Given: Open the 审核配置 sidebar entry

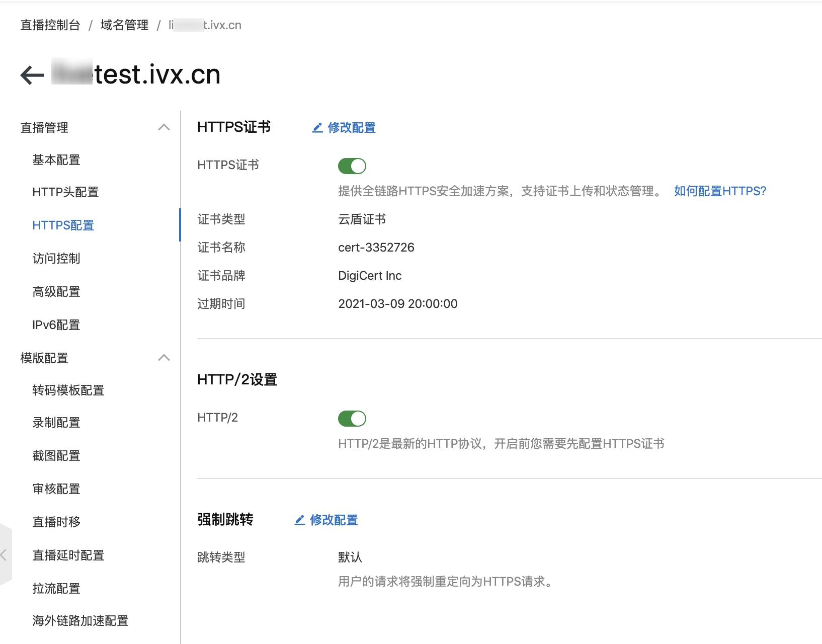Looking at the screenshot, I should [56, 489].
